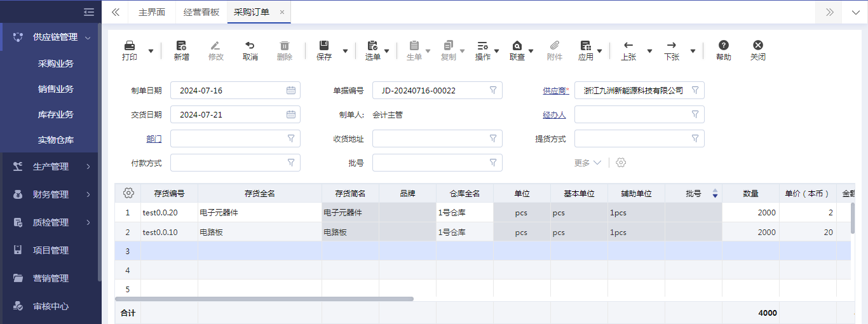Click the 选单 select-order icon

372,46
